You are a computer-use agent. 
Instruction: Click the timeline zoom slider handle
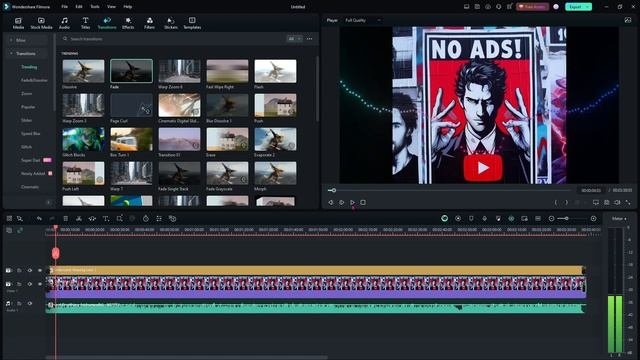click(567, 219)
